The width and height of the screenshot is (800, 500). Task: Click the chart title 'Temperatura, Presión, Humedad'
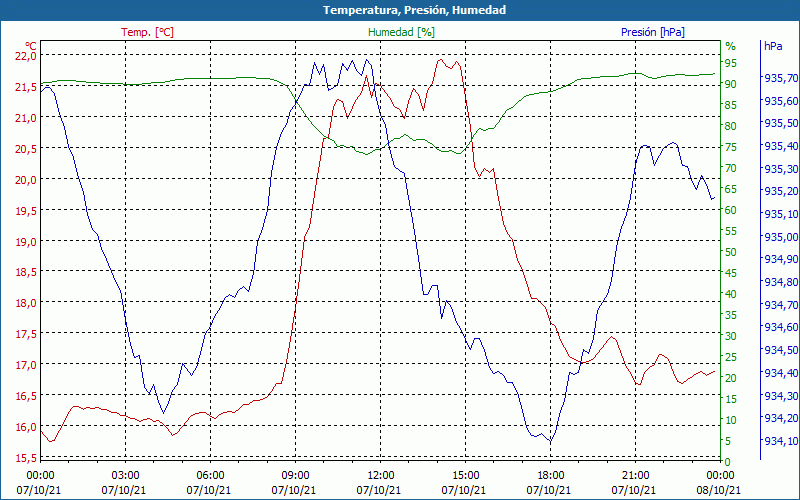414,10
